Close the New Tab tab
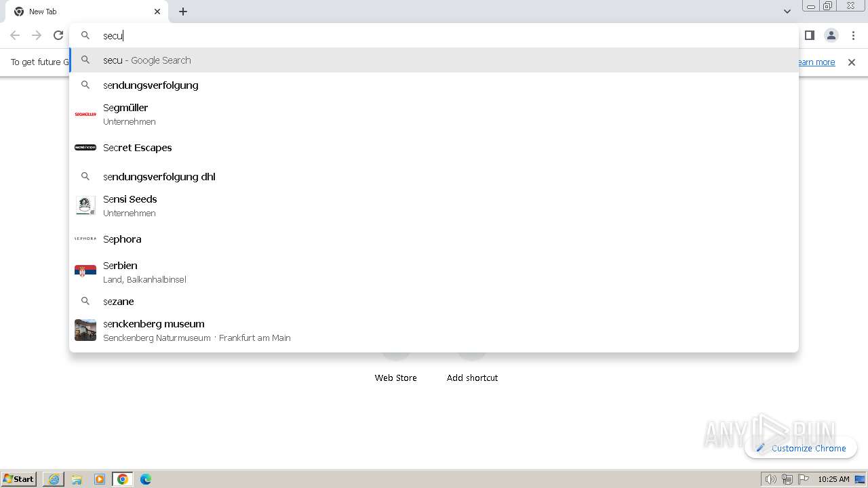Image resolution: width=868 pixels, height=488 pixels. coord(157,12)
